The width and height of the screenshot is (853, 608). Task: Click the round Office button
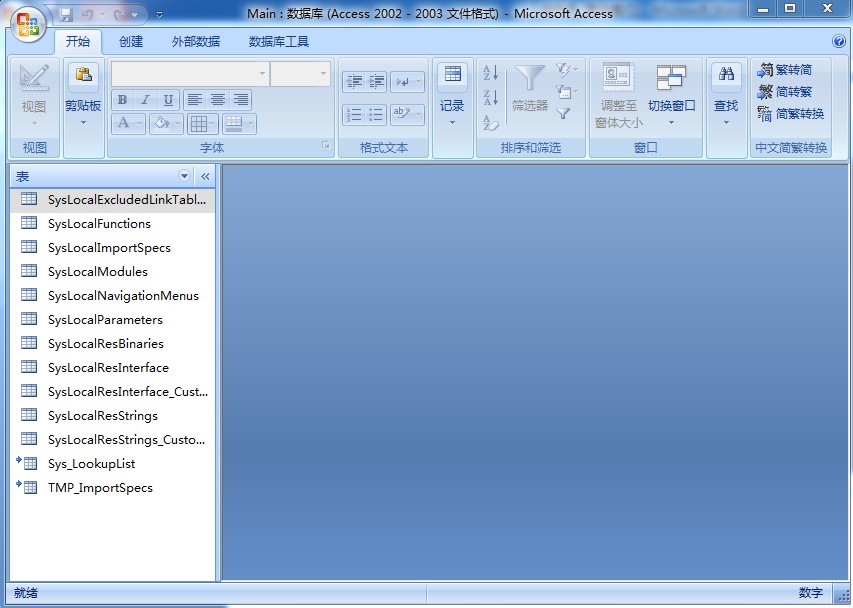click(28, 24)
